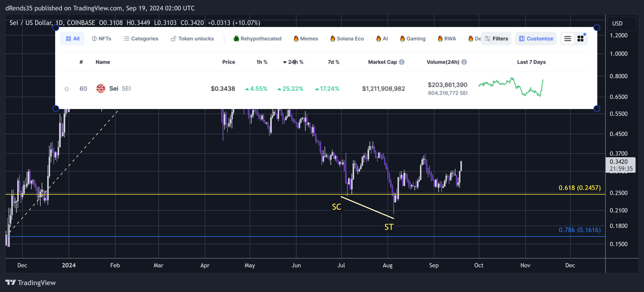Select the SC chart annotation
Screen dimensions: 644x292
336,207
